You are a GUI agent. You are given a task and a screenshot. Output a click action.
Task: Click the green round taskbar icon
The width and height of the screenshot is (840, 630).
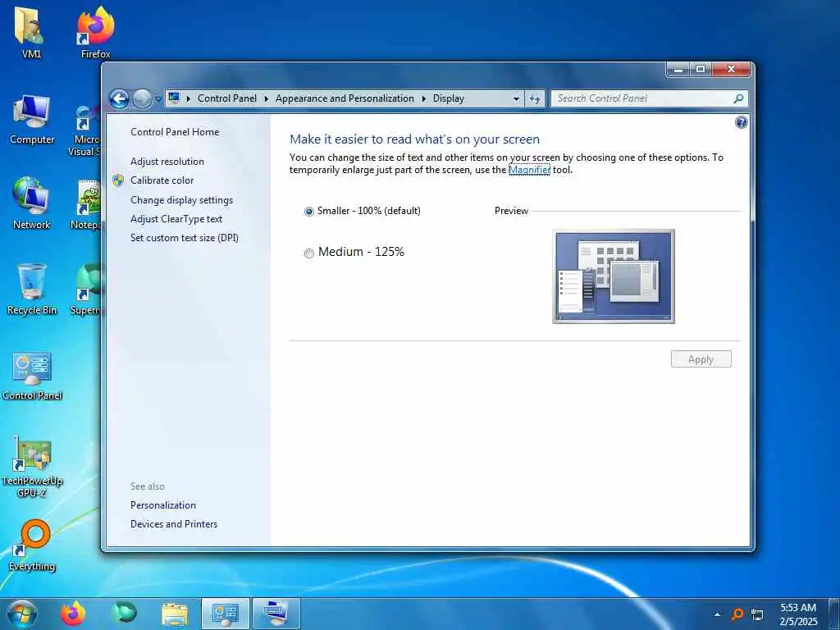(124, 613)
